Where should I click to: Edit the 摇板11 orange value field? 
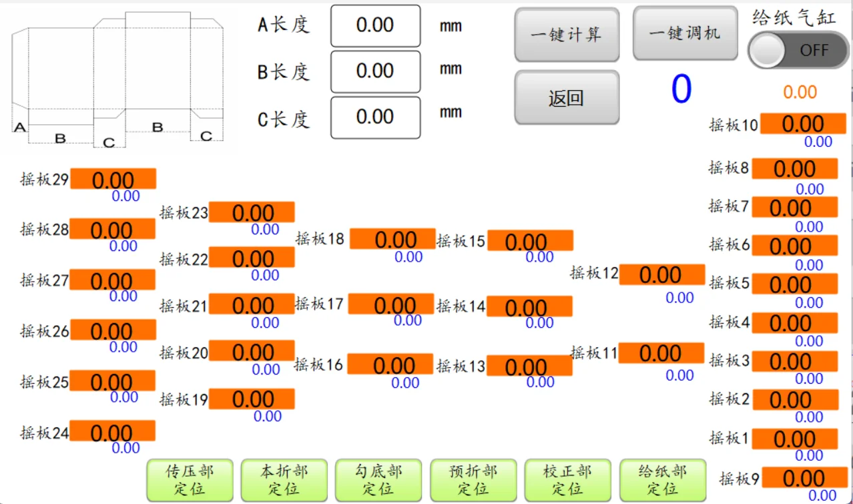(661, 353)
